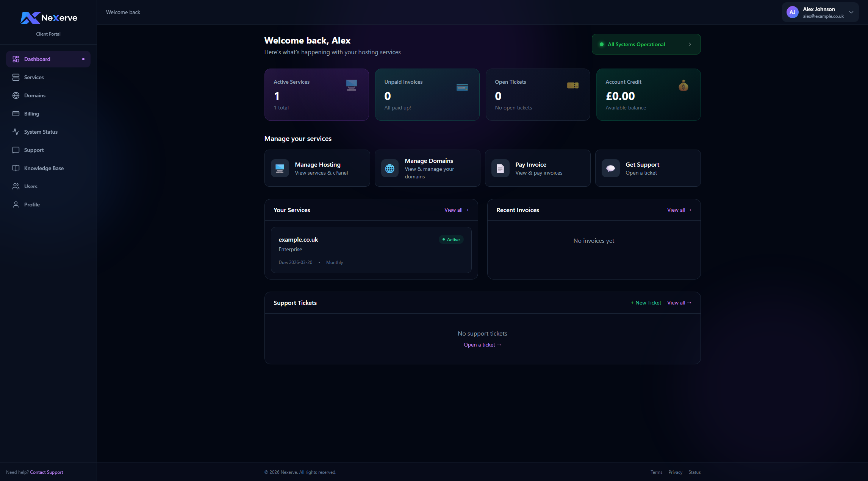
Task: Open Users via the people icon
Action: click(16, 186)
